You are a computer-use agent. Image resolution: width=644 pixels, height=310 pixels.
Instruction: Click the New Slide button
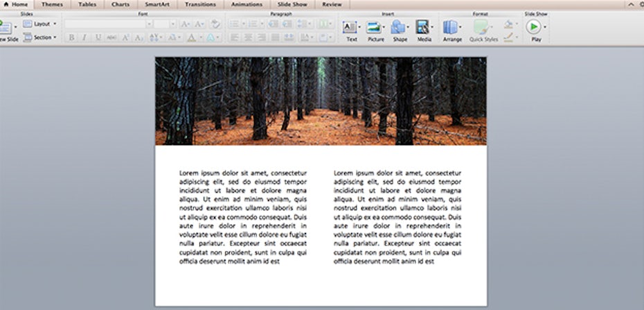8,31
